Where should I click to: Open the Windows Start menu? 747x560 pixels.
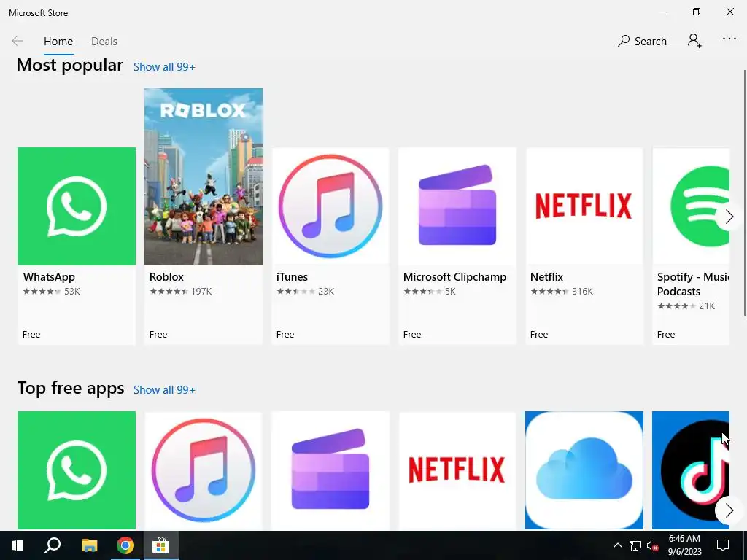pyautogui.click(x=18, y=545)
